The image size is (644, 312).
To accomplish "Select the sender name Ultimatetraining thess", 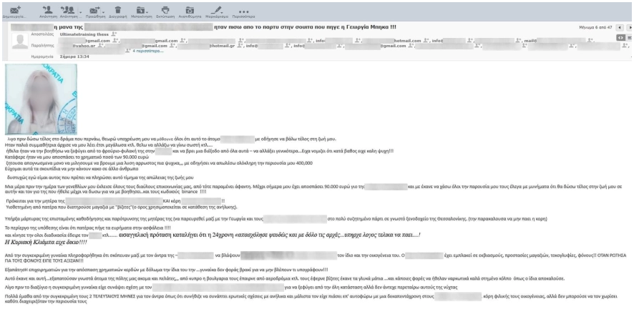I will [x=84, y=34].
